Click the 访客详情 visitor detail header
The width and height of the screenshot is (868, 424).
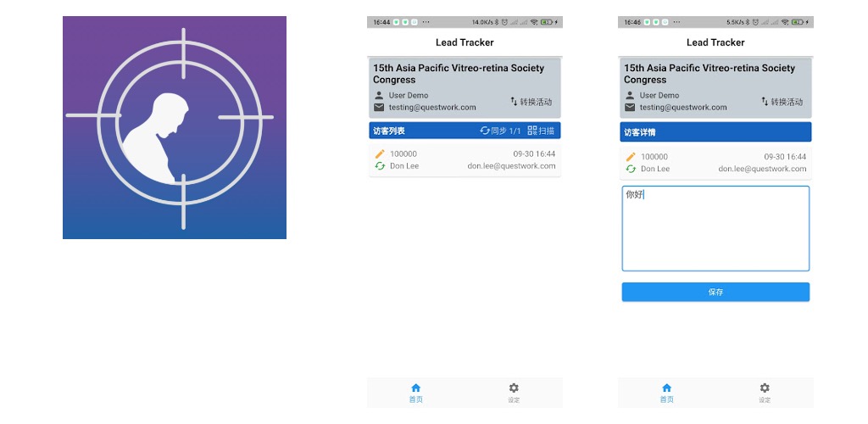(x=640, y=133)
